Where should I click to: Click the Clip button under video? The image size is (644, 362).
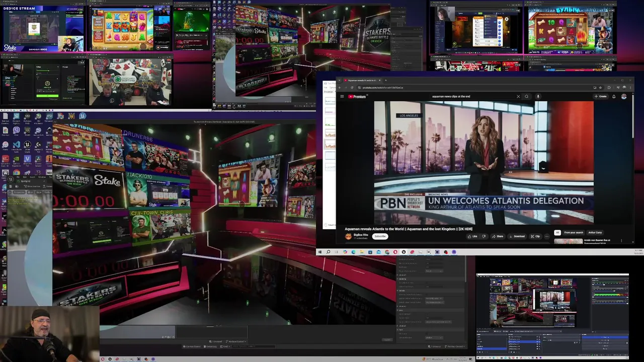pos(535,236)
